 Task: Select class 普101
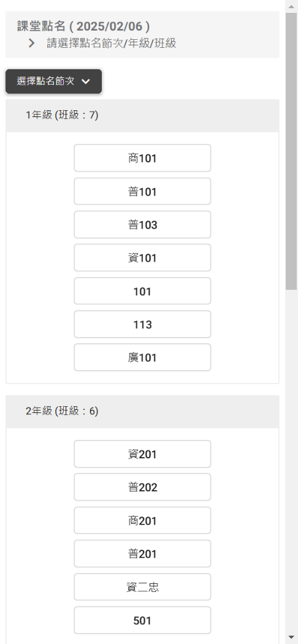142,191
